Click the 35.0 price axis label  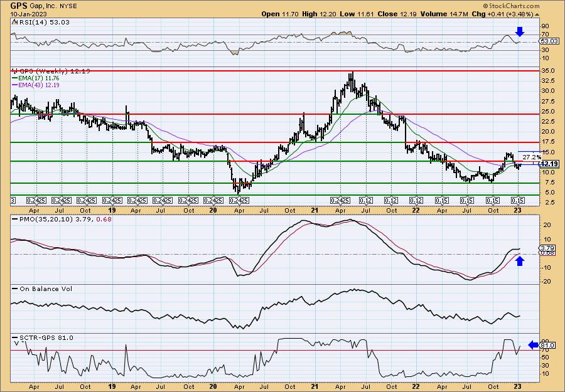click(x=548, y=71)
